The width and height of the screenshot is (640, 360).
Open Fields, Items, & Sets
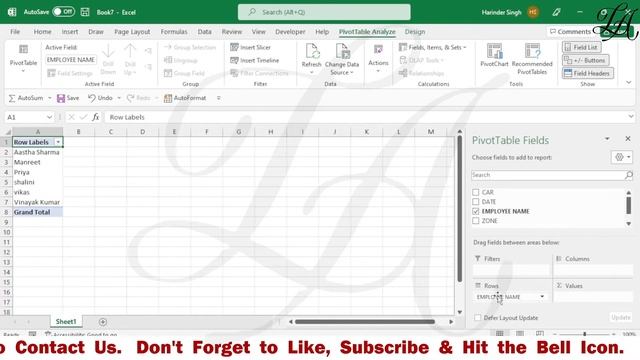432,47
